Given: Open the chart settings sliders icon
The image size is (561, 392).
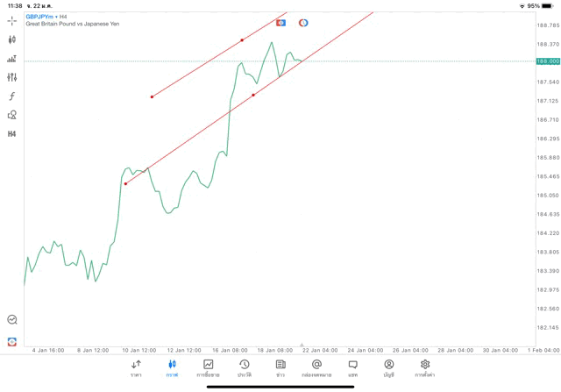Looking at the screenshot, I should pos(11,77).
